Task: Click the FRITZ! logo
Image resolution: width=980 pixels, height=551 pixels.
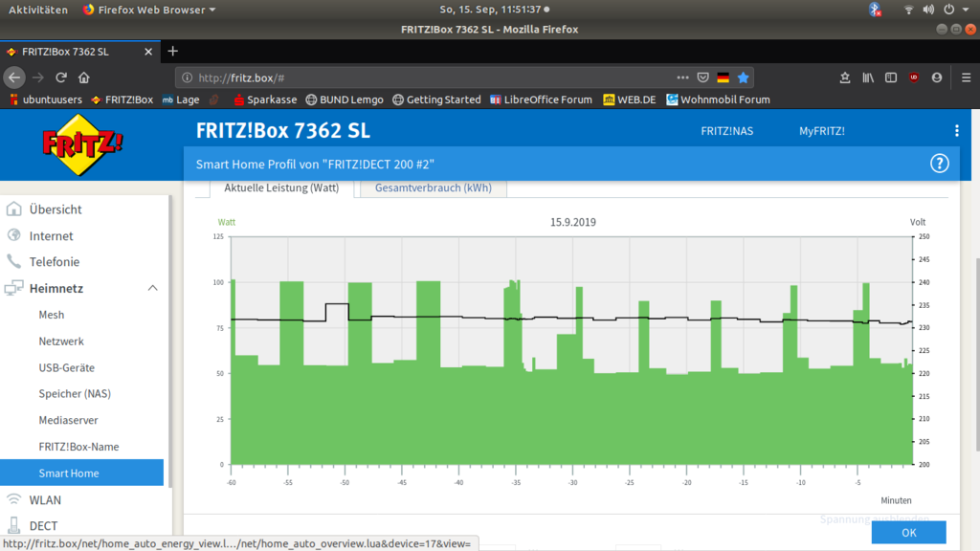Action: pyautogui.click(x=82, y=145)
